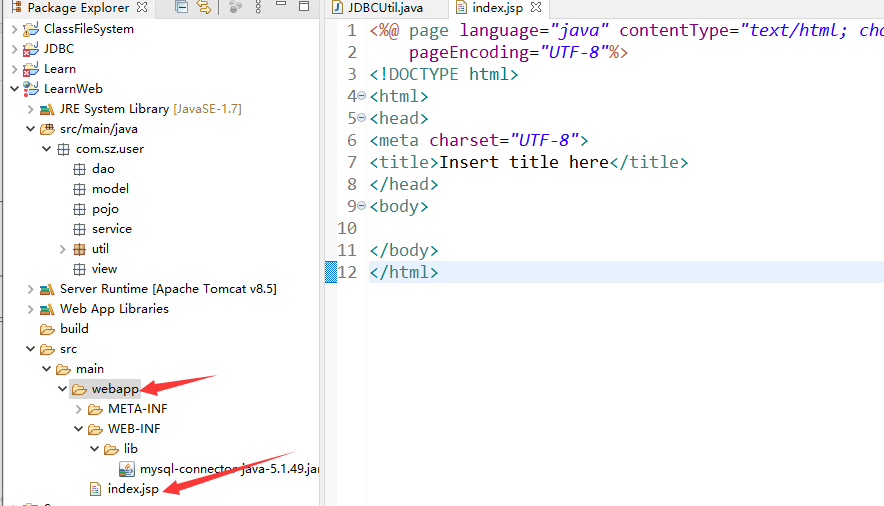Fold the head tag at line 5

coord(361,118)
